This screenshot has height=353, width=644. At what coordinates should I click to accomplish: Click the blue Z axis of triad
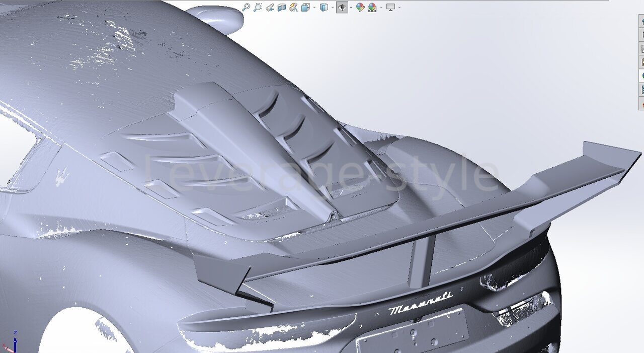tap(15, 340)
